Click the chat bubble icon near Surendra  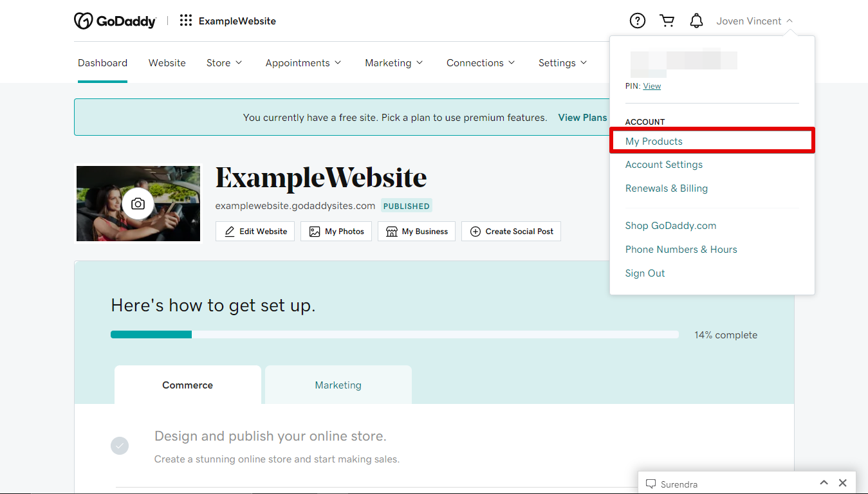pyautogui.click(x=651, y=484)
